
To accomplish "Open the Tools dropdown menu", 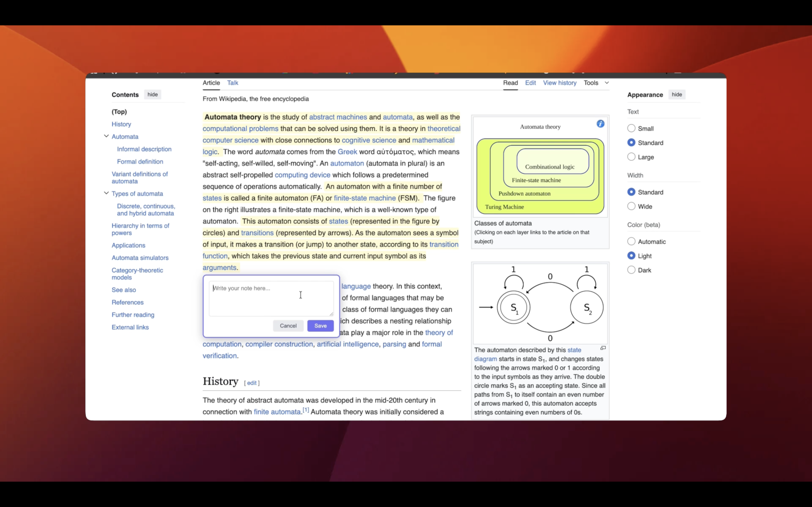I will point(596,83).
